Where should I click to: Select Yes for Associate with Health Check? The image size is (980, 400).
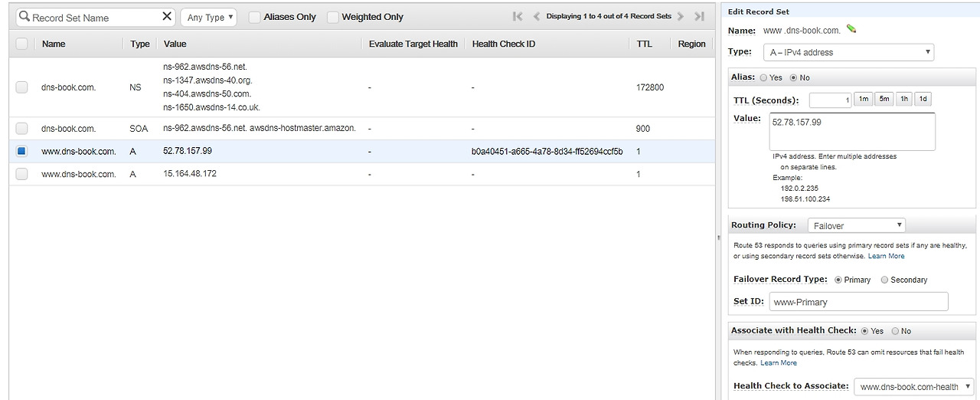click(865, 331)
